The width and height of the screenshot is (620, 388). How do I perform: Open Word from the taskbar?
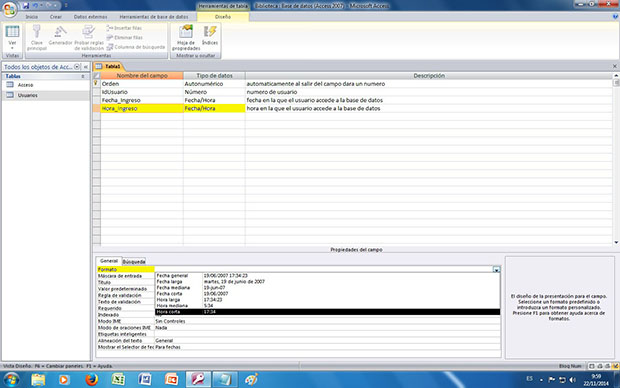coord(145,380)
